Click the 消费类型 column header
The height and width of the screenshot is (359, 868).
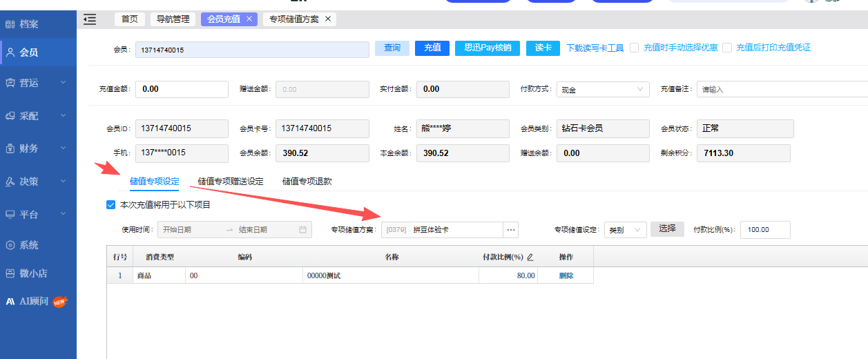tap(160, 257)
